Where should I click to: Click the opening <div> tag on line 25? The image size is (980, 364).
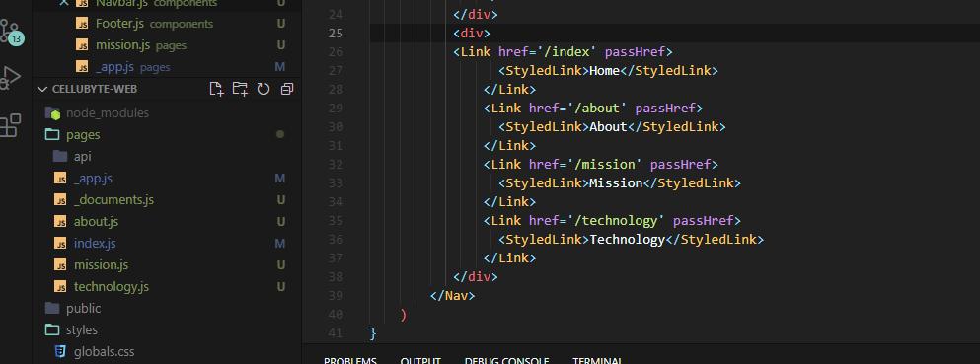pyautogui.click(x=472, y=34)
